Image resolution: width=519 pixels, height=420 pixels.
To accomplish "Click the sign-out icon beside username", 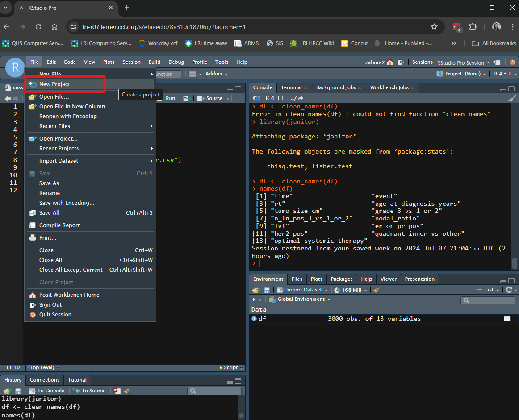I will [401, 62].
